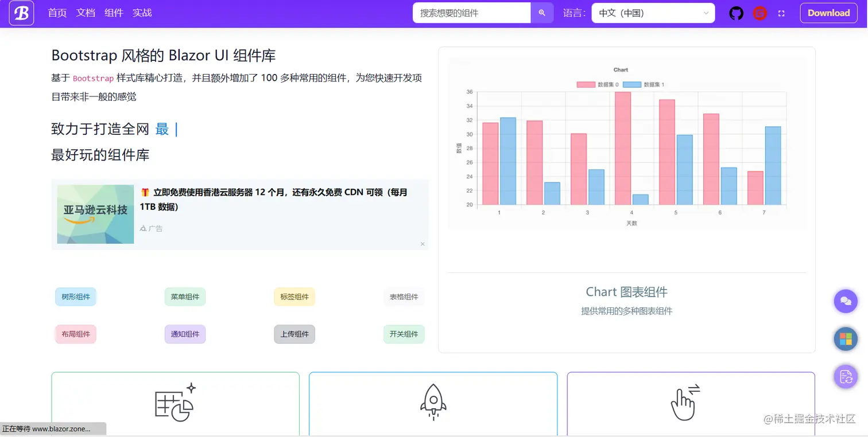The image size is (868, 437).
Task: Click the colorful Windows-style floating icon
Action: 845,338
